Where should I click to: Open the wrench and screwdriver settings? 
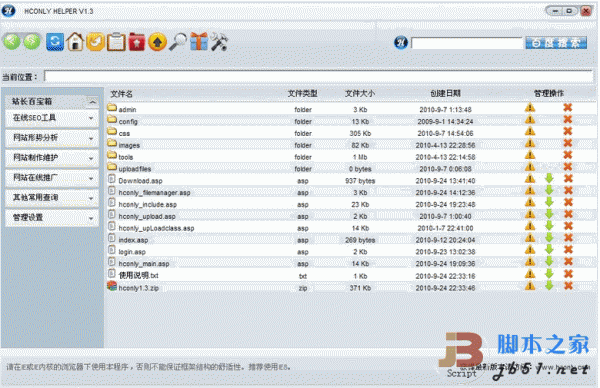[x=219, y=42]
